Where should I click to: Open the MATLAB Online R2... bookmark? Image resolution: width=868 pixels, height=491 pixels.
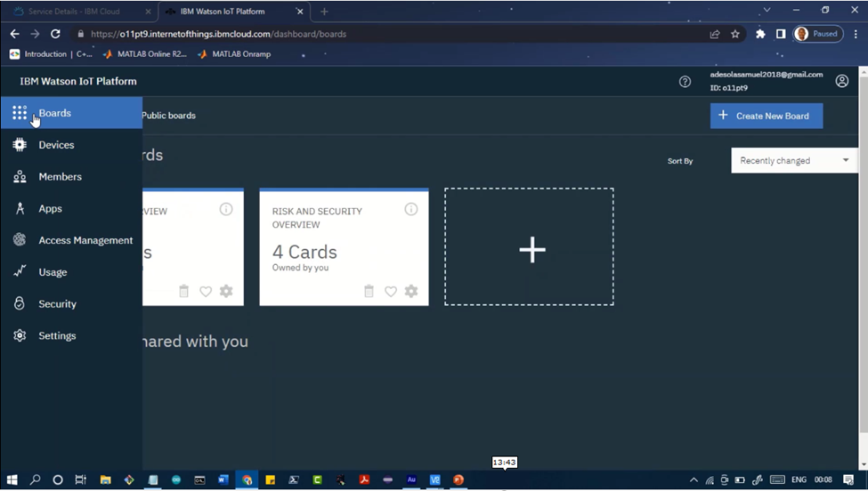(x=145, y=54)
